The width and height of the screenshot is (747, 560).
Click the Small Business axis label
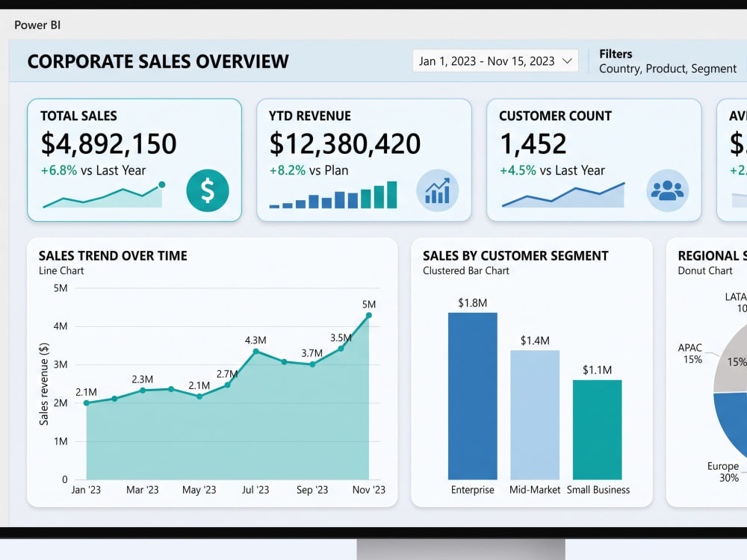coord(598,490)
